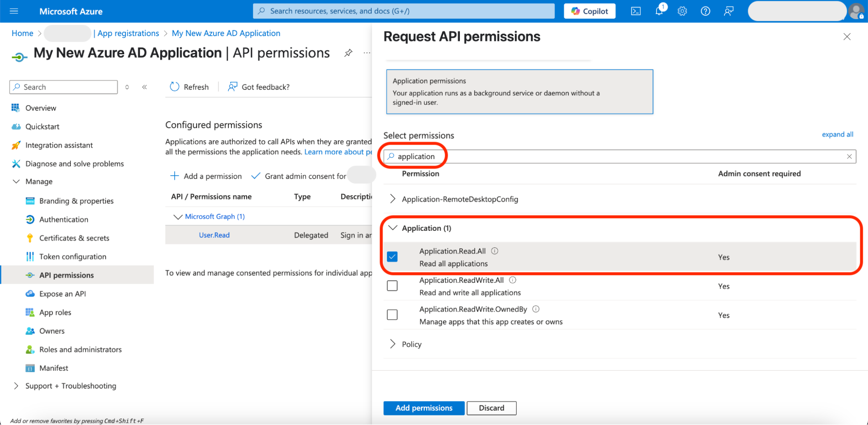Open My New Azure AD Application breadcrumb

(226, 33)
